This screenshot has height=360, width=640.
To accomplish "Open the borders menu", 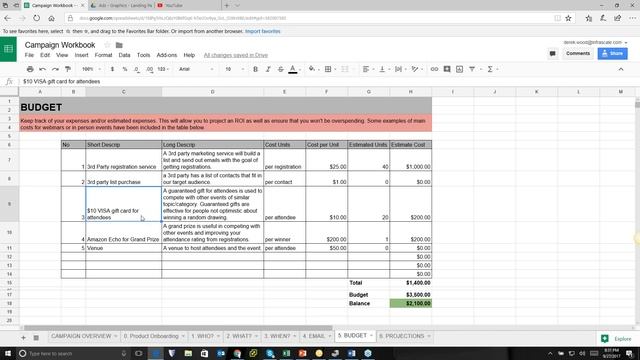I will [x=328, y=69].
